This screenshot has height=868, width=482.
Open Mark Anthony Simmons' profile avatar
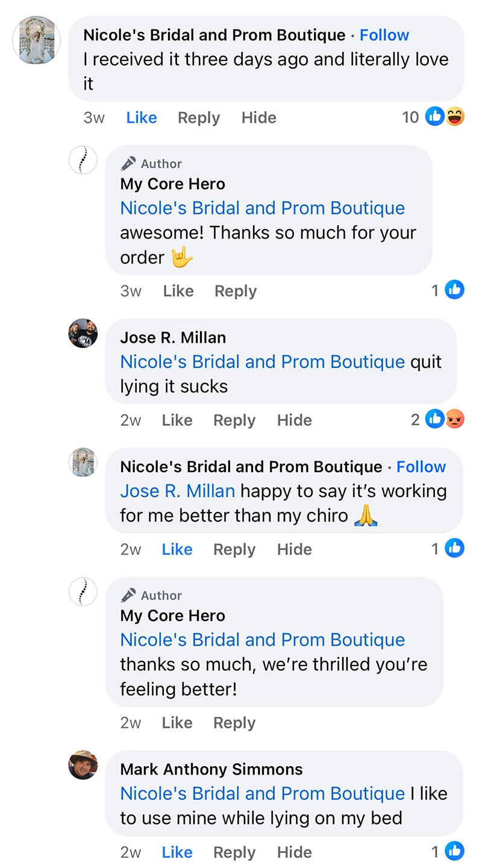point(83,765)
